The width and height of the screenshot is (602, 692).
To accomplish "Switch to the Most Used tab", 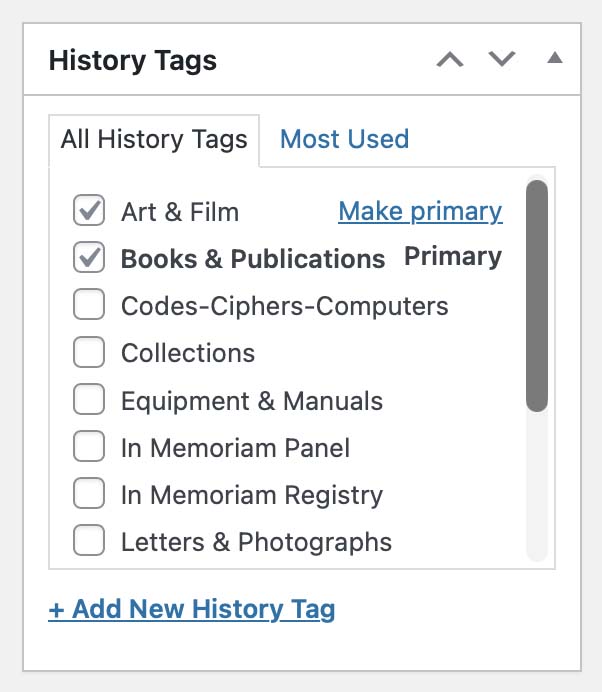I will pyautogui.click(x=344, y=139).
